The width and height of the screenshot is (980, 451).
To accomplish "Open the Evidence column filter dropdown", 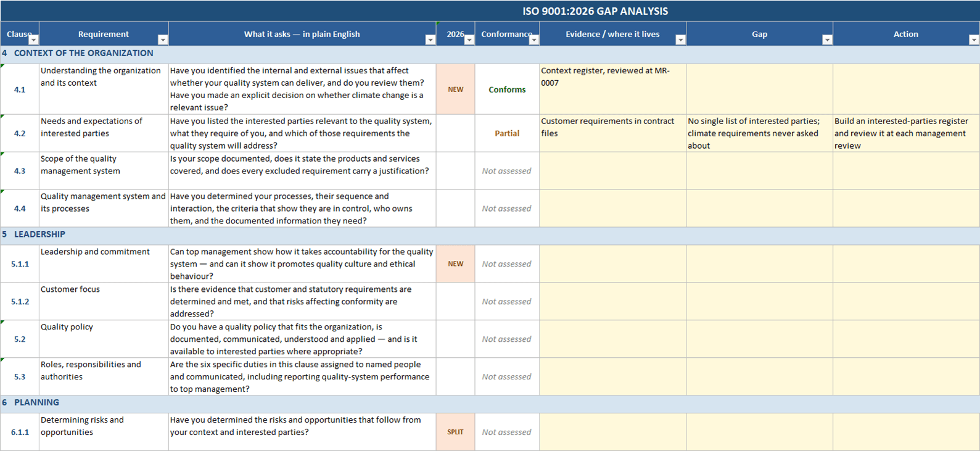I will pos(680,40).
